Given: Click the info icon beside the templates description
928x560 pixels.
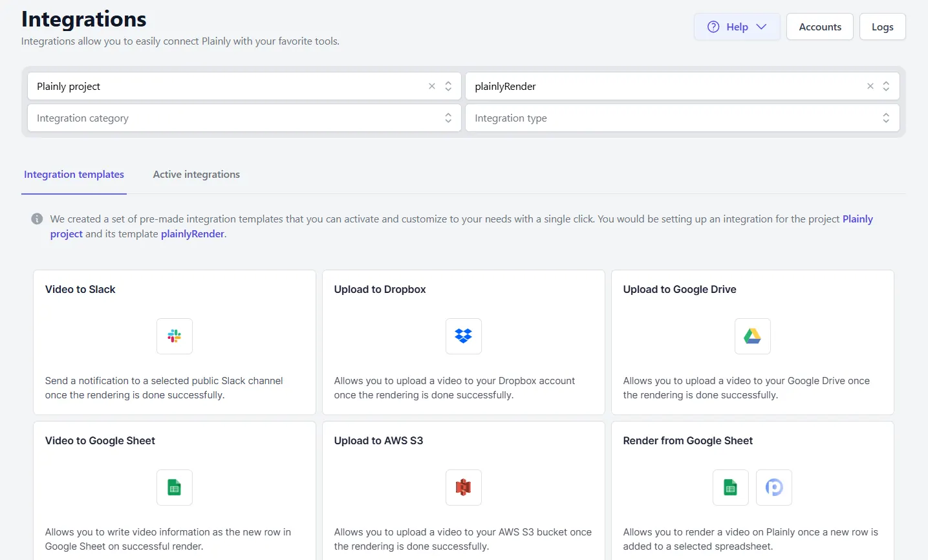Looking at the screenshot, I should pyautogui.click(x=37, y=219).
